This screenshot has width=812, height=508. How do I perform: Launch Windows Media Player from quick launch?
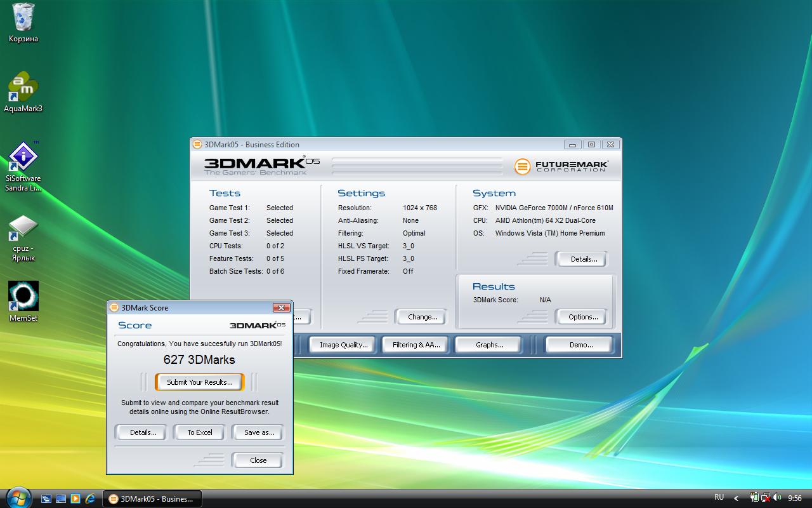point(75,498)
